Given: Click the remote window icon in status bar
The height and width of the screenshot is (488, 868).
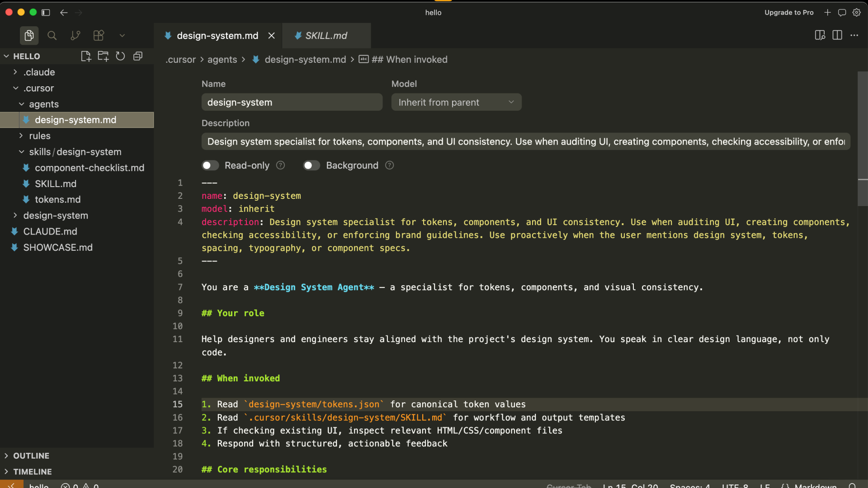Looking at the screenshot, I should point(11,484).
